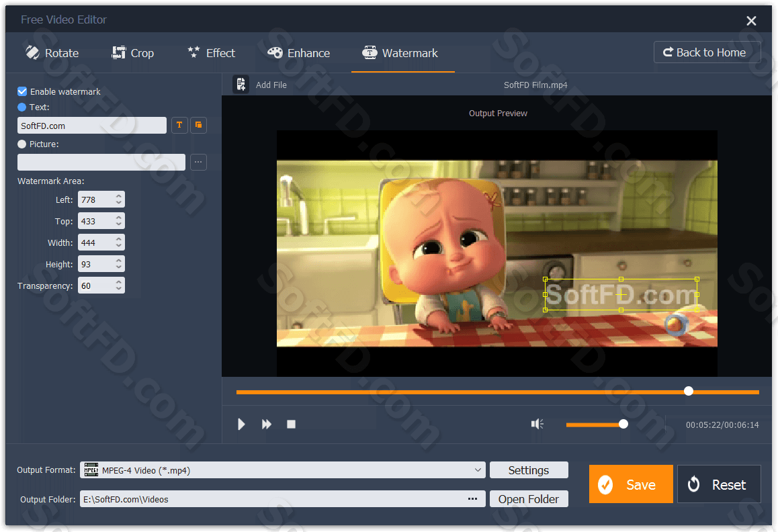The image size is (778, 532).
Task: Browse for output folder with ellipsis
Action: tap(473, 498)
